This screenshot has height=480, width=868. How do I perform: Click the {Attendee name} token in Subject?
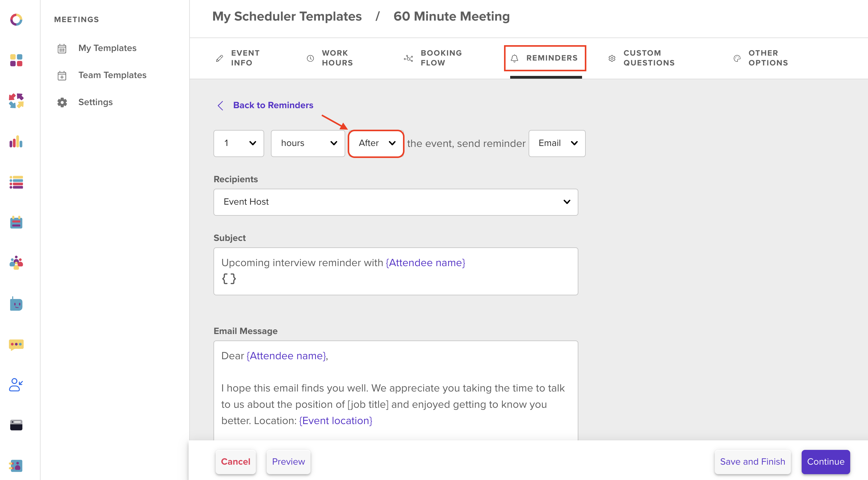(x=425, y=262)
